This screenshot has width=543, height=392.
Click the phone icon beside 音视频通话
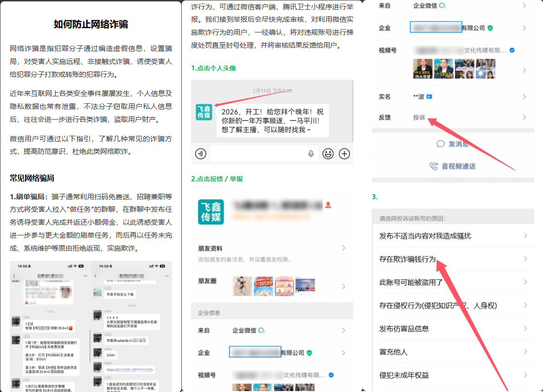click(x=434, y=166)
